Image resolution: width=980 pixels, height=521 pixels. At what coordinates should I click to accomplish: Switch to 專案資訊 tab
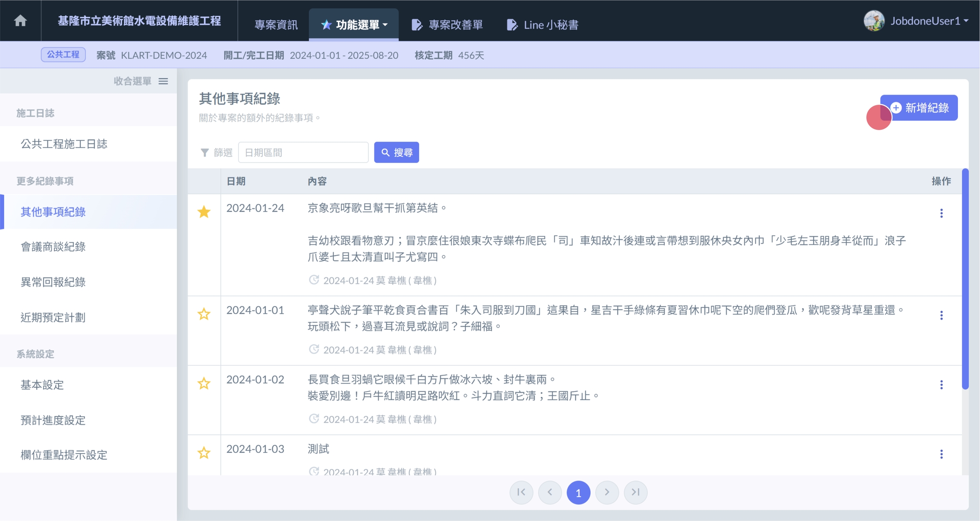pyautogui.click(x=276, y=25)
